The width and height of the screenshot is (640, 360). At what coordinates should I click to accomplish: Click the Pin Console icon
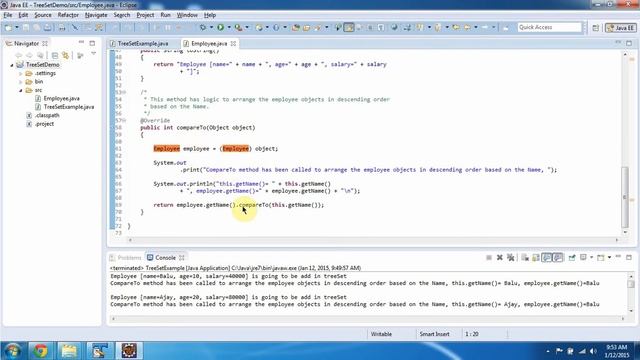point(572,258)
